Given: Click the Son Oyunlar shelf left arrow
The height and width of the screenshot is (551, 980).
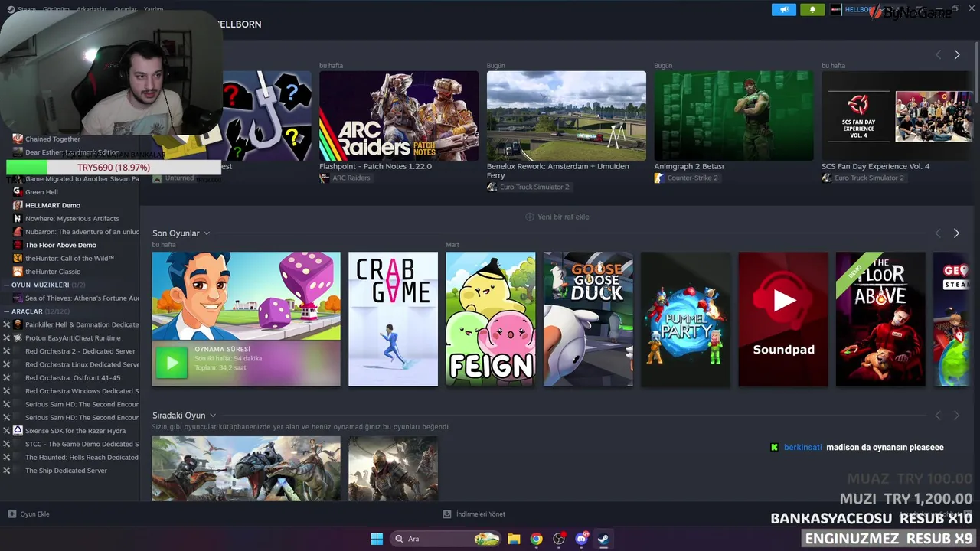Looking at the screenshot, I should click(938, 233).
